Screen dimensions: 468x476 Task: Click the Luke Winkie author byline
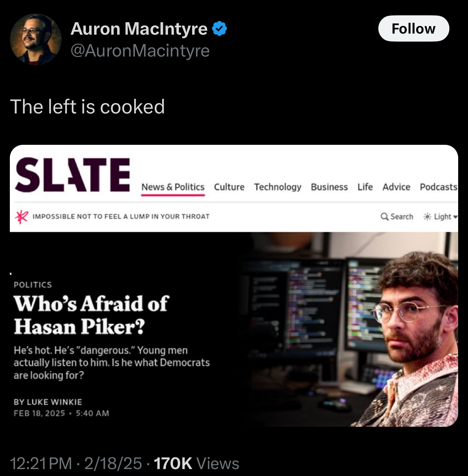click(x=48, y=402)
